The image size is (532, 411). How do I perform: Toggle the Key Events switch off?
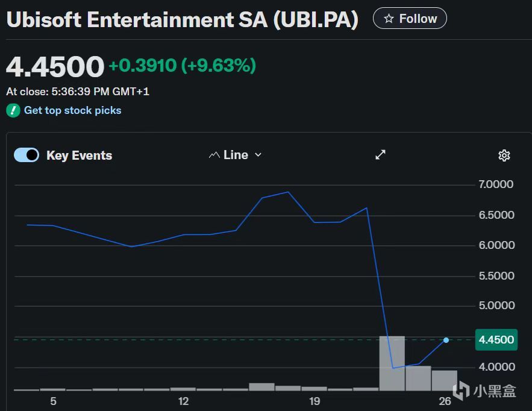[x=27, y=155]
